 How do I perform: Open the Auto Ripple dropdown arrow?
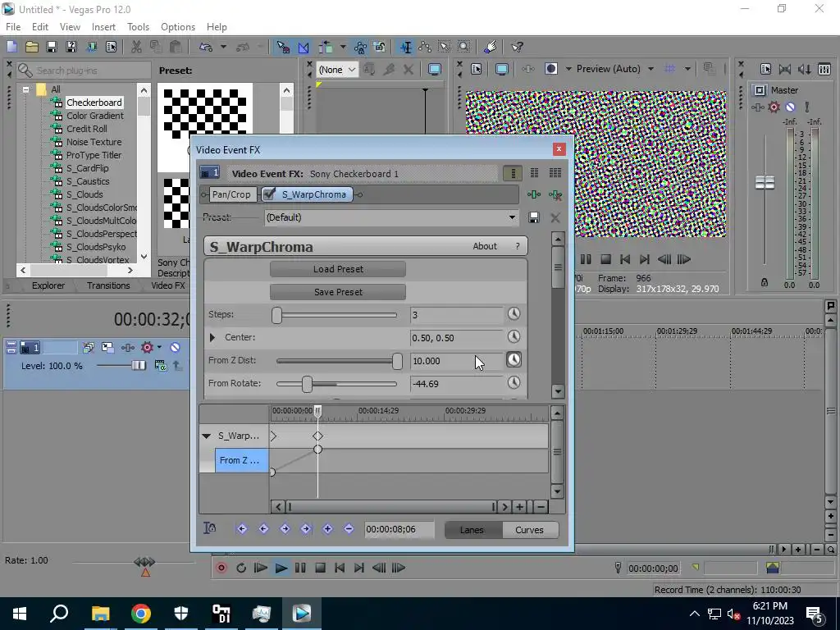[x=343, y=47]
